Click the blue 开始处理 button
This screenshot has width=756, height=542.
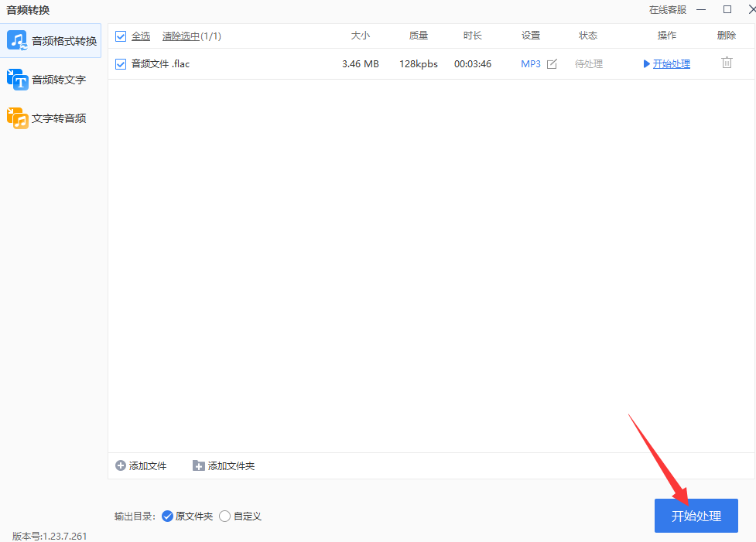click(696, 516)
